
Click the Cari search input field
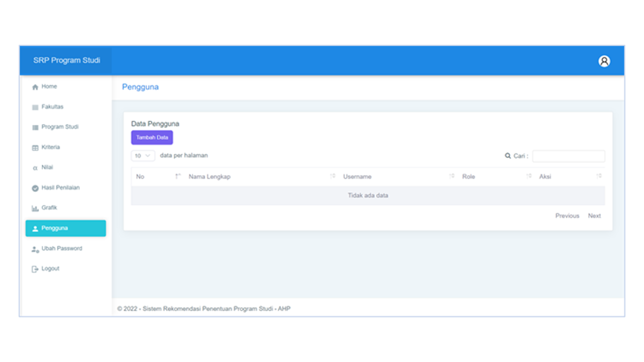coord(569,156)
